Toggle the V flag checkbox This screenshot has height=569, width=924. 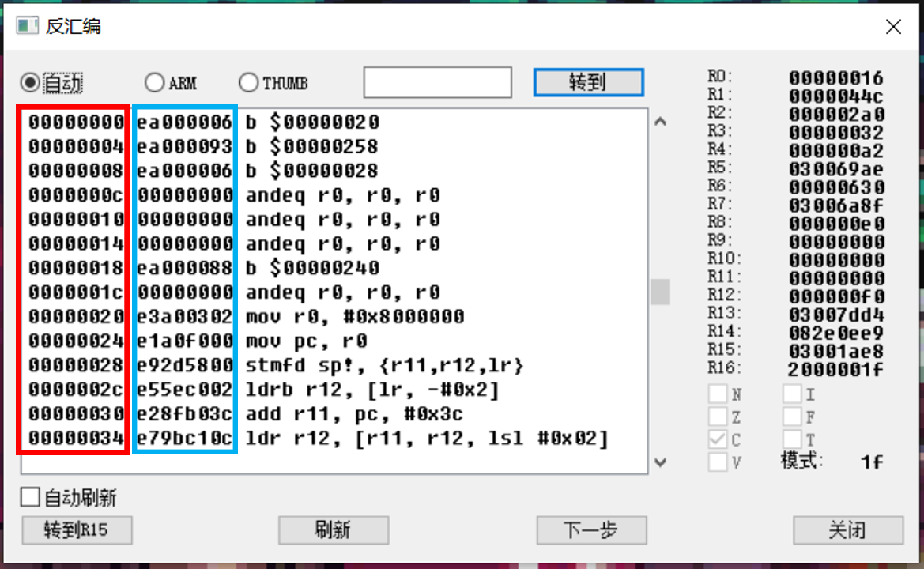(x=717, y=462)
